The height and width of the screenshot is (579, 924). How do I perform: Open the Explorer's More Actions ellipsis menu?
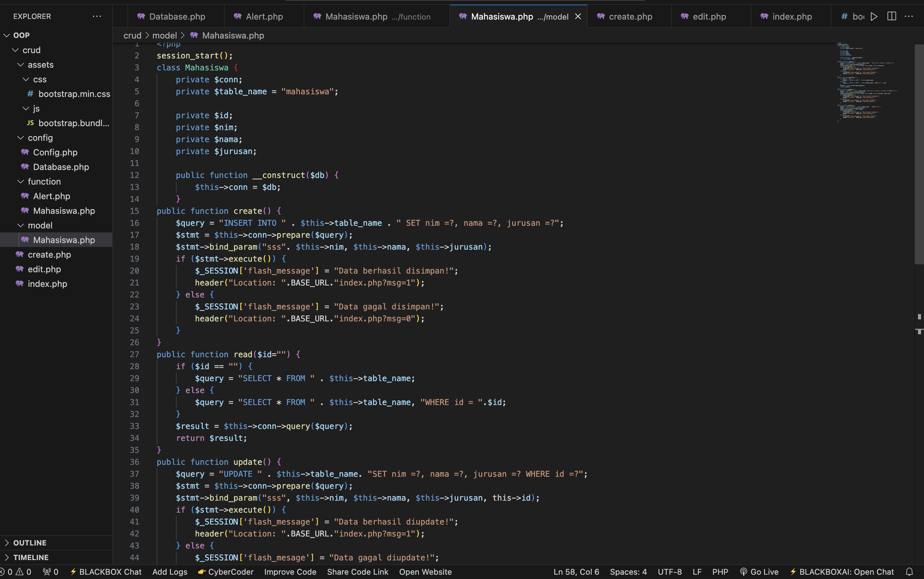coord(97,16)
